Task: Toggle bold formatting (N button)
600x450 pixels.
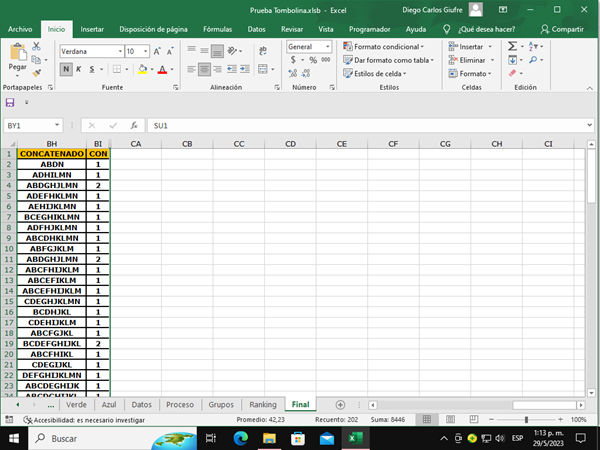Action: click(66, 69)
